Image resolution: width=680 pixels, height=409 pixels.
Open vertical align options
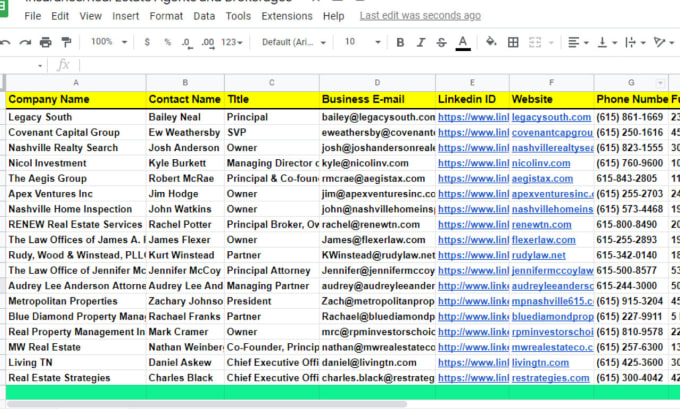607,42
